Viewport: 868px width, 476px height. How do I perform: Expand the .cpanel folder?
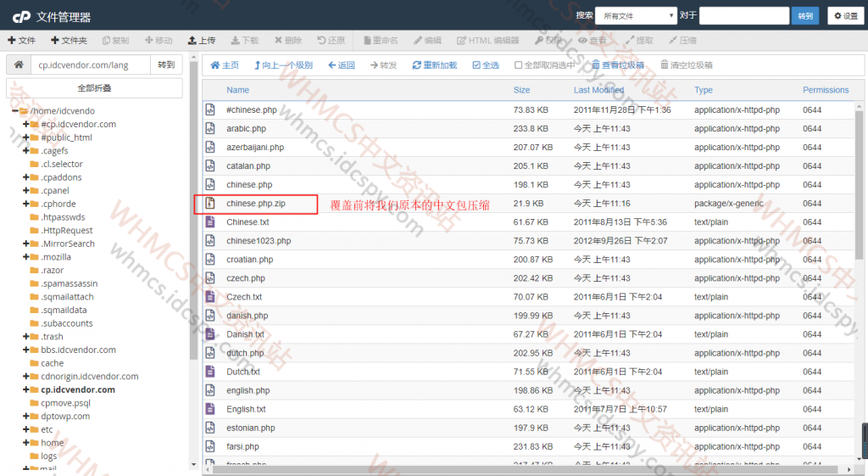coord(25,191)
